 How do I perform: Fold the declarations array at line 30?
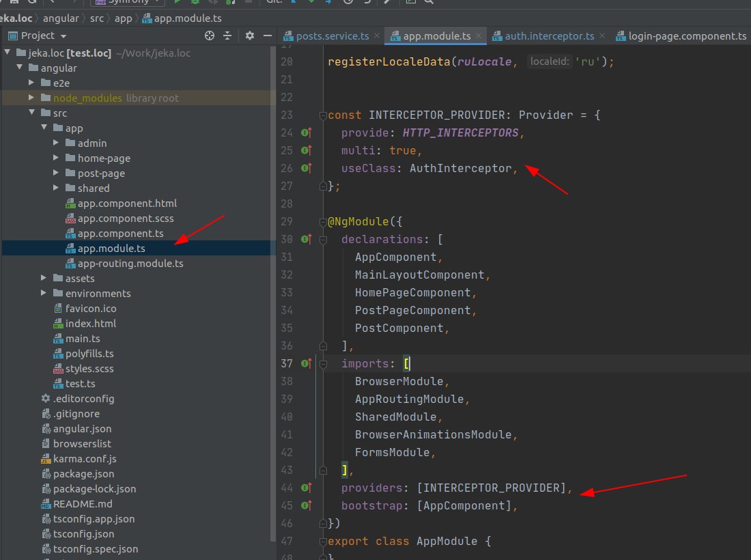pos(323,239)
